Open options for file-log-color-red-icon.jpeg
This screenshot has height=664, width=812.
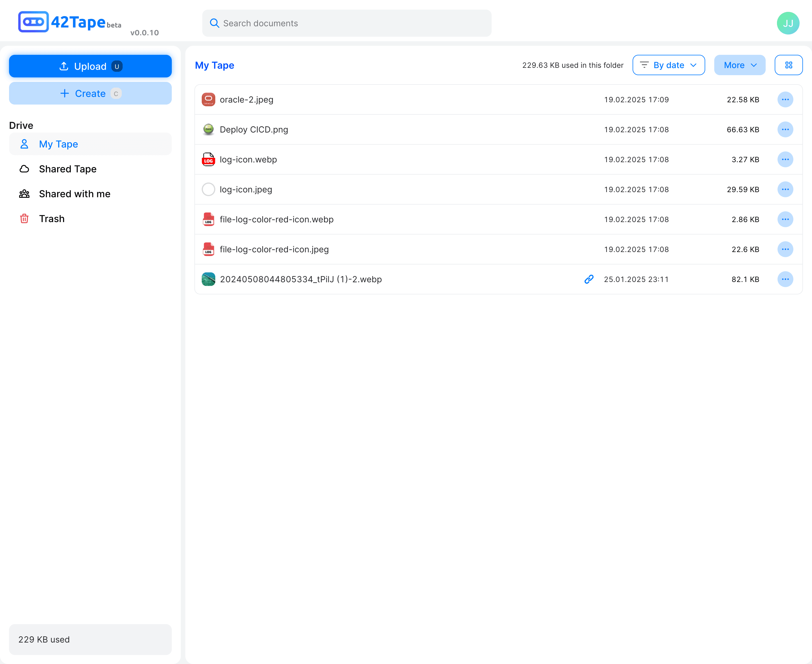point(785,249)
